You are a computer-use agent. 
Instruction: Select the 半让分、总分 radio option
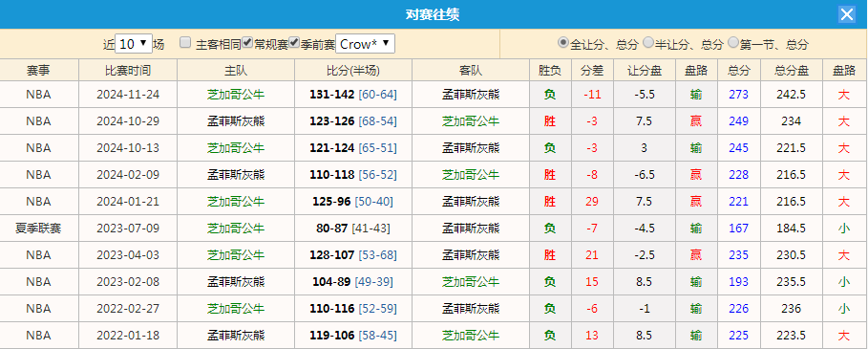pyautogui.click(x=648, y=43)
